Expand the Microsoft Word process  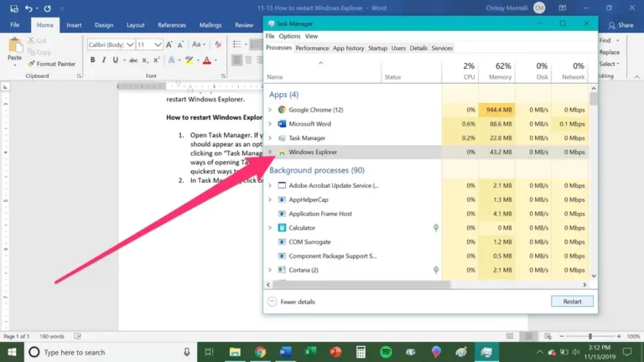click(x=270, y=123)
